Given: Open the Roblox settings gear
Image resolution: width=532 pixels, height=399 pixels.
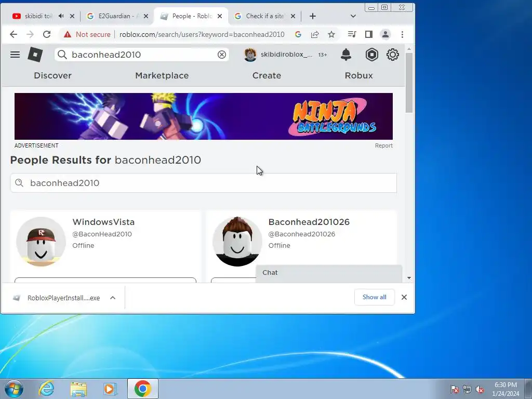Looking at the screenshot, I should [393, 55].
